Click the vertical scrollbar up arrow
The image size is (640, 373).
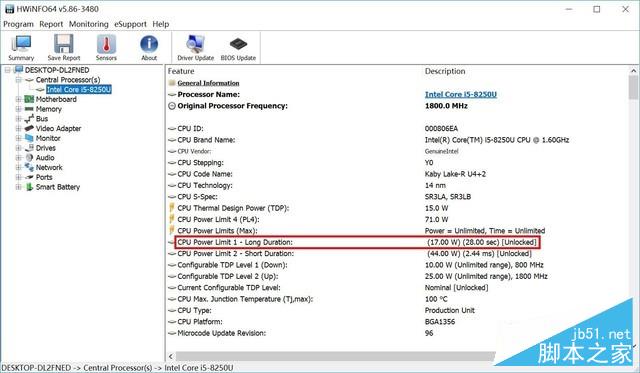(x=633, y=71)
